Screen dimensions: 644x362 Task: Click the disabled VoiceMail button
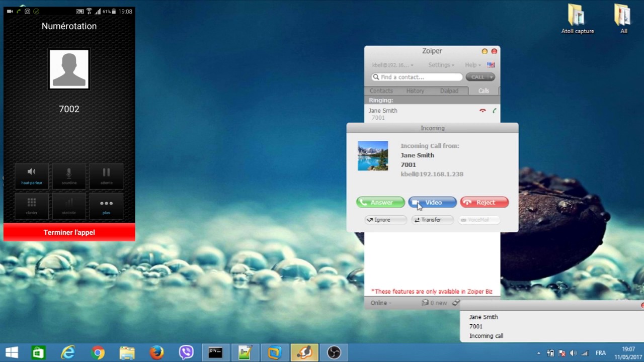point(479,220)
